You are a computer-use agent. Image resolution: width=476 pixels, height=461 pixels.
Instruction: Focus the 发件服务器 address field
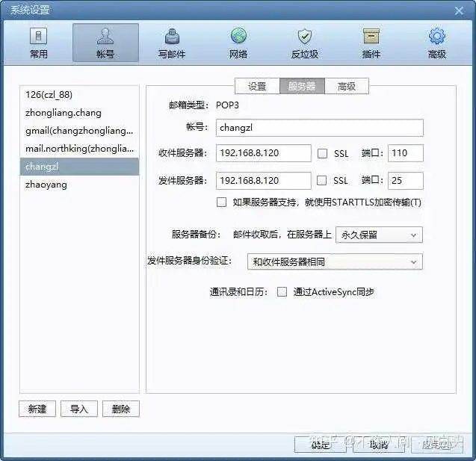pos(264,181)
